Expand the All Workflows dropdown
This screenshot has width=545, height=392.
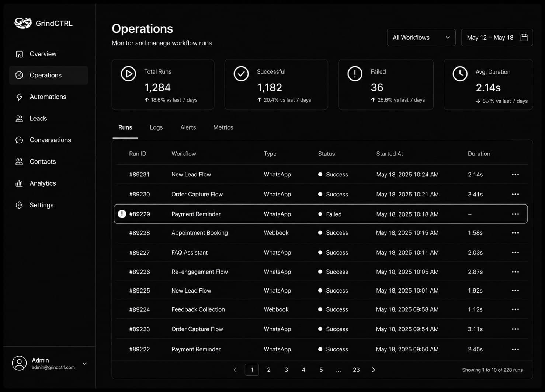point(421,38)
